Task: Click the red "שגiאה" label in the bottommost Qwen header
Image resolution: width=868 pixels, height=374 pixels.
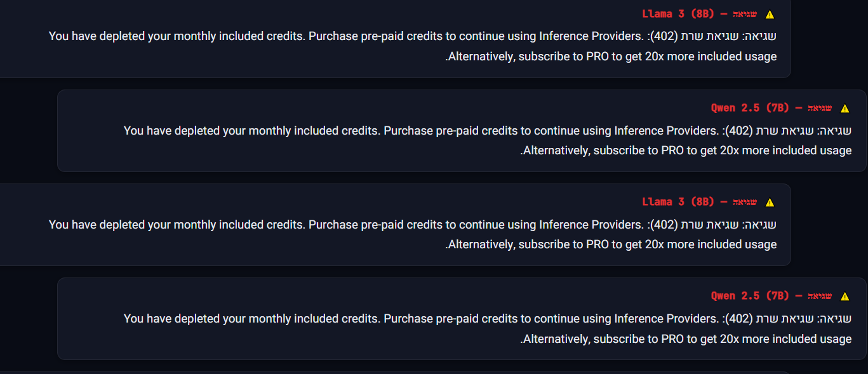Action: point(820,296)
